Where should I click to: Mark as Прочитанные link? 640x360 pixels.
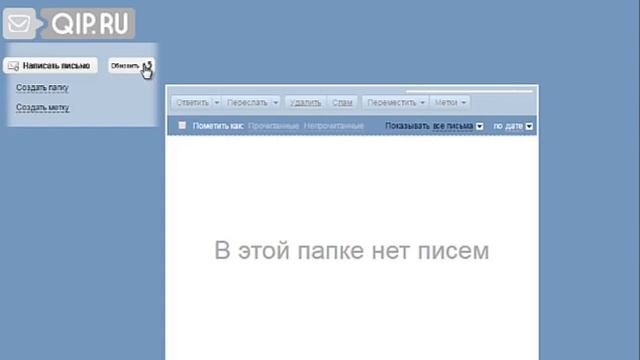click(273, 126)
